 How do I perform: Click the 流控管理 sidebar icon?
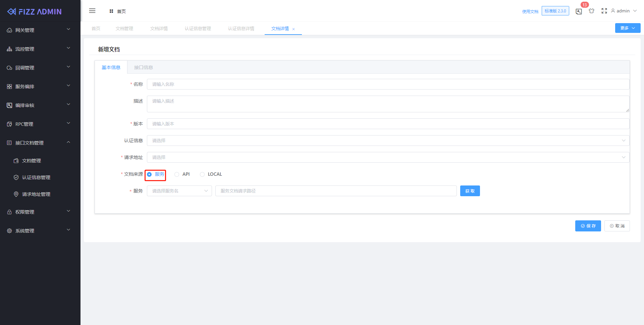(9, 49)
